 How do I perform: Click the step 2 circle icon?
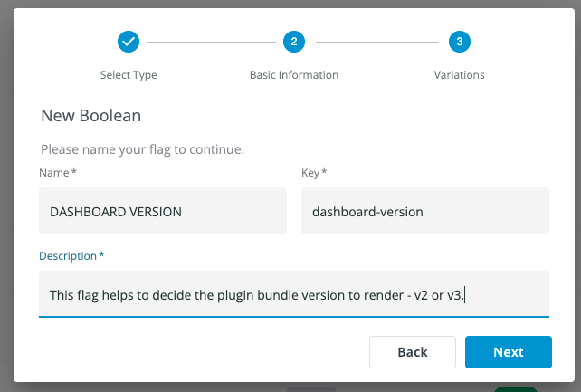[293, 42]
